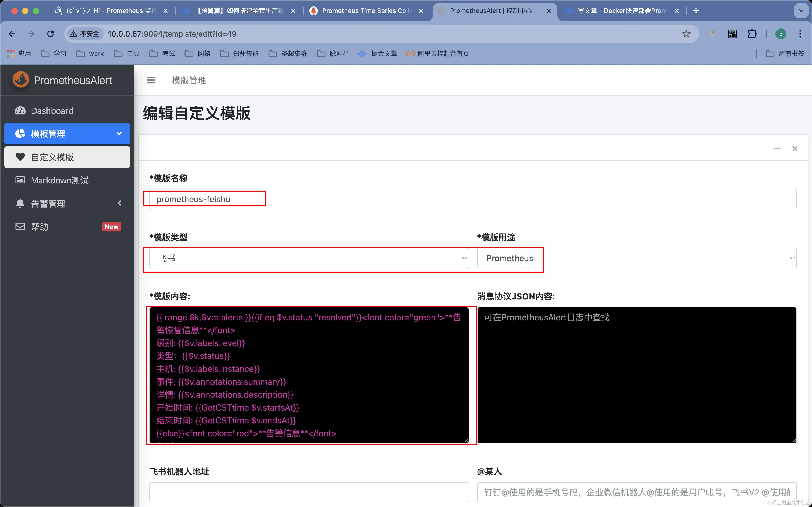This screenshot has height=507, width=812.
Task: Open 模版类型 dropdown showing 飞书
Action: [x=309, y=258]
